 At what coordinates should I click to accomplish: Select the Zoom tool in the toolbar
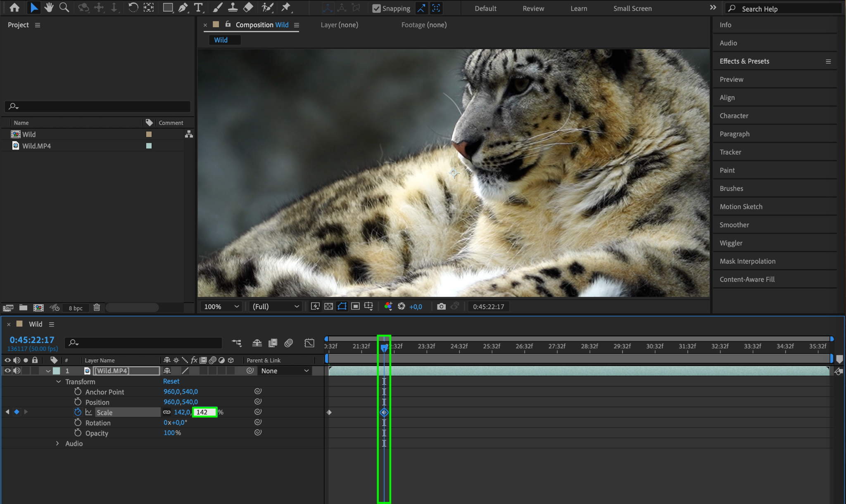coord(64,7)
